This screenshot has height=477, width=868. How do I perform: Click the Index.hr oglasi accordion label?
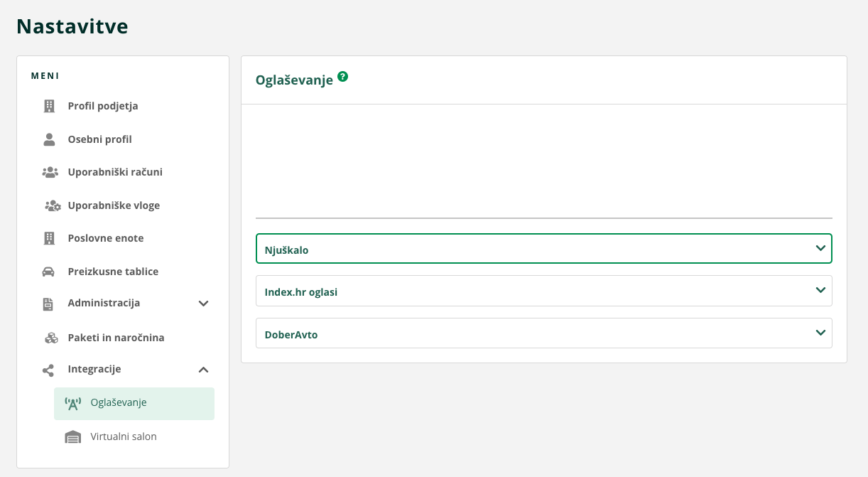point(301,292)
